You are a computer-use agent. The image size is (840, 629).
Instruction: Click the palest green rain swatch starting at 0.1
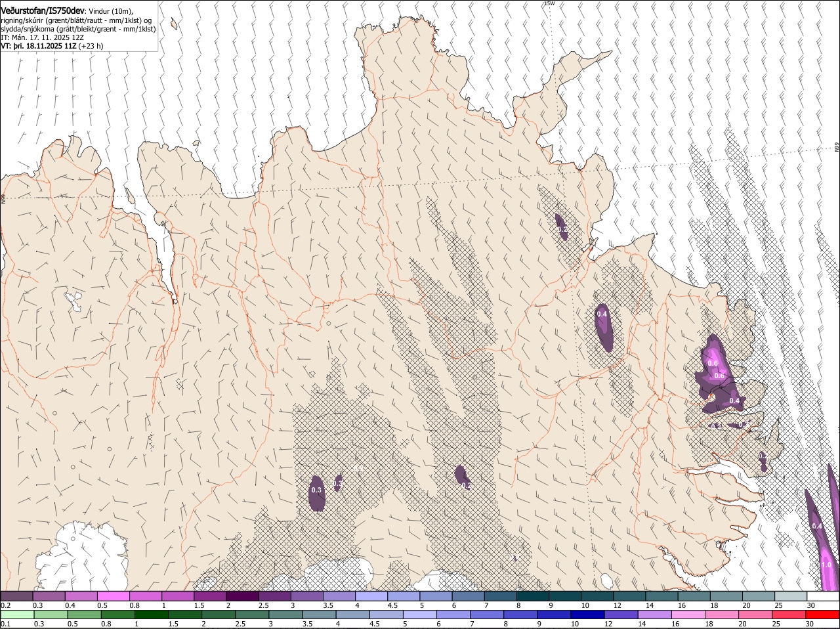tap(17, 614)
